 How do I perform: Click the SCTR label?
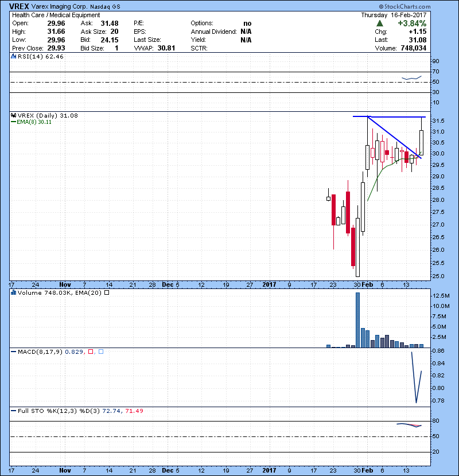pos(199,48)
